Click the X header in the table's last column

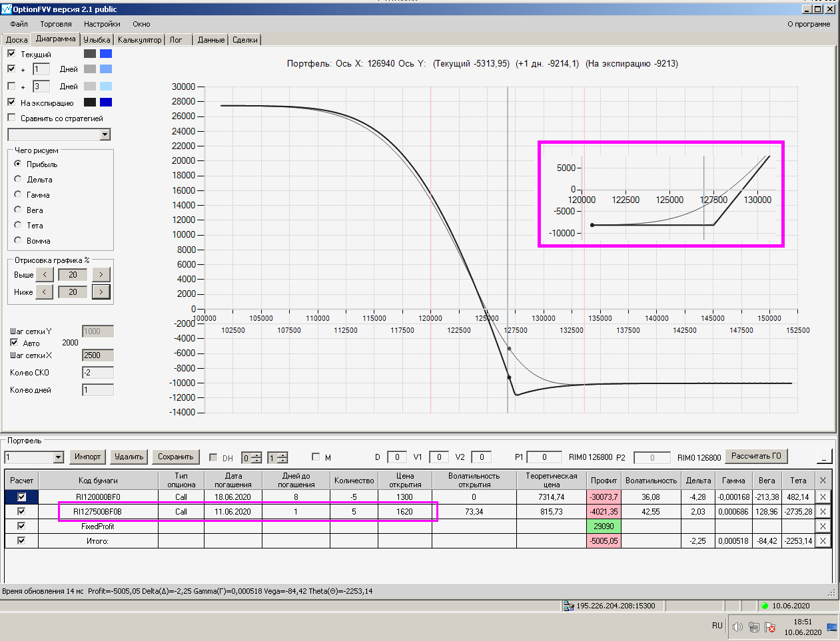[823, 481]
